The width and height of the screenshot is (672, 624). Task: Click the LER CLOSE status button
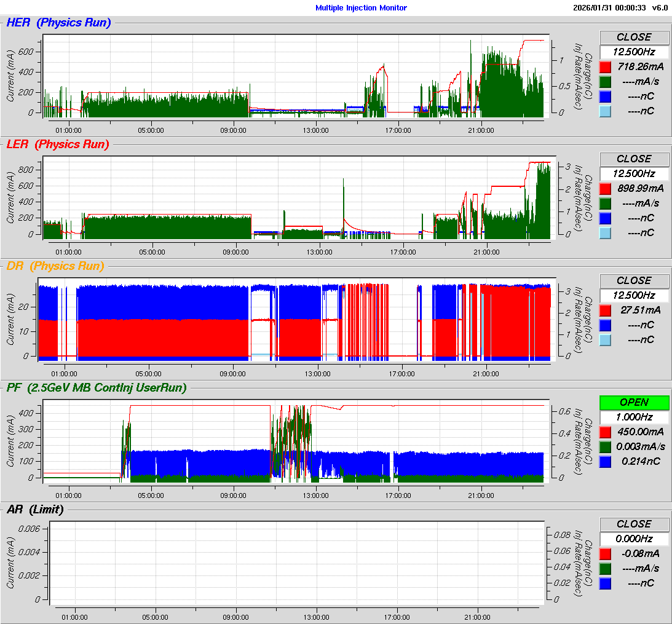(x=634, y=159)
